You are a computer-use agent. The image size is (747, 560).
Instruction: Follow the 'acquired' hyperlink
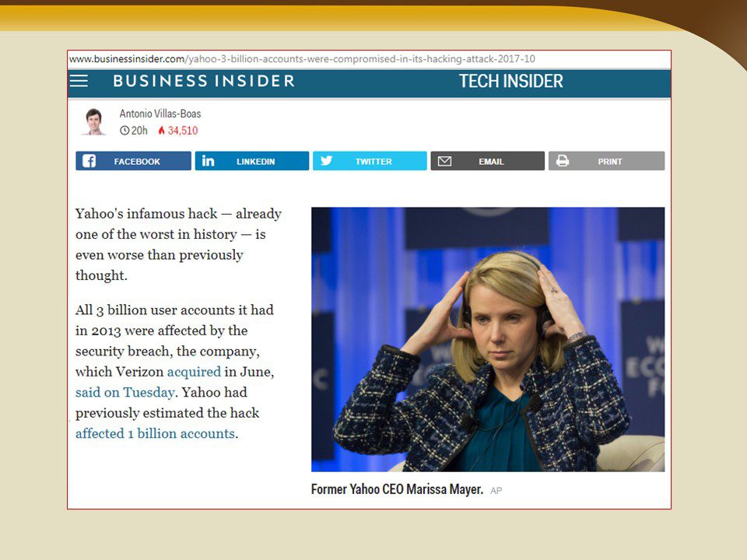pos(194,372)
